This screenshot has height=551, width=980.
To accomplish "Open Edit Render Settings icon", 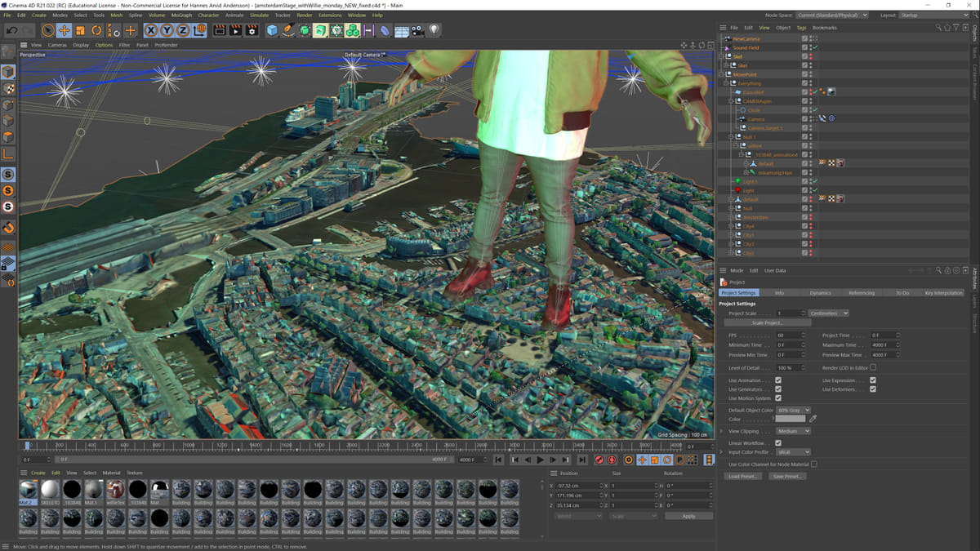I will coord(252,30).
